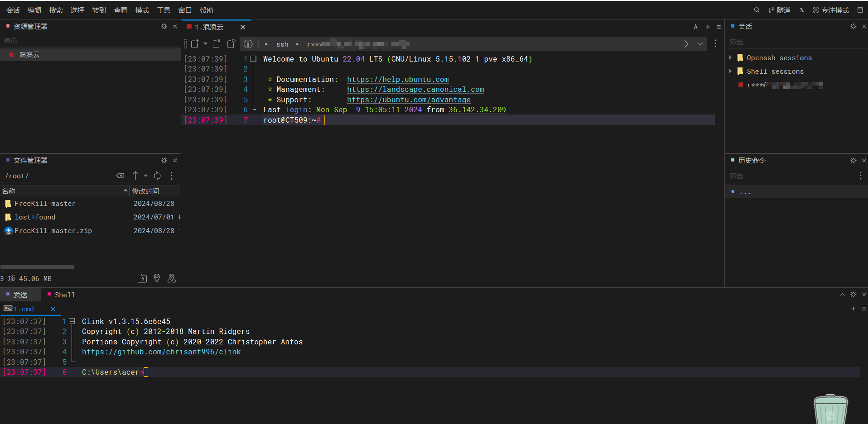Open the tab list hamburger menu
868x424 pixels.
pos(719,27)
